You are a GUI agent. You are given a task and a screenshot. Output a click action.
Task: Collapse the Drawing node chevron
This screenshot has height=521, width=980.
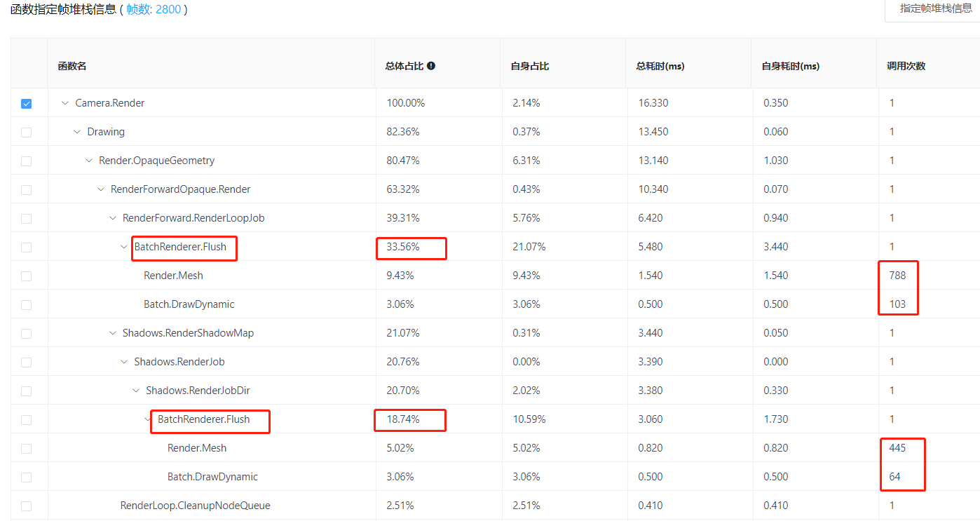click(x=77, y=132)
